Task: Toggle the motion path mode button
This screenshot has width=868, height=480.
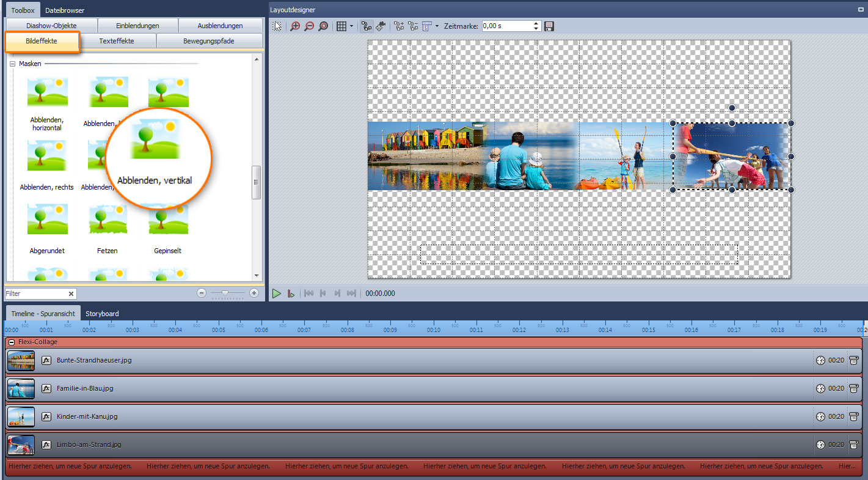Action: point(367,26)
